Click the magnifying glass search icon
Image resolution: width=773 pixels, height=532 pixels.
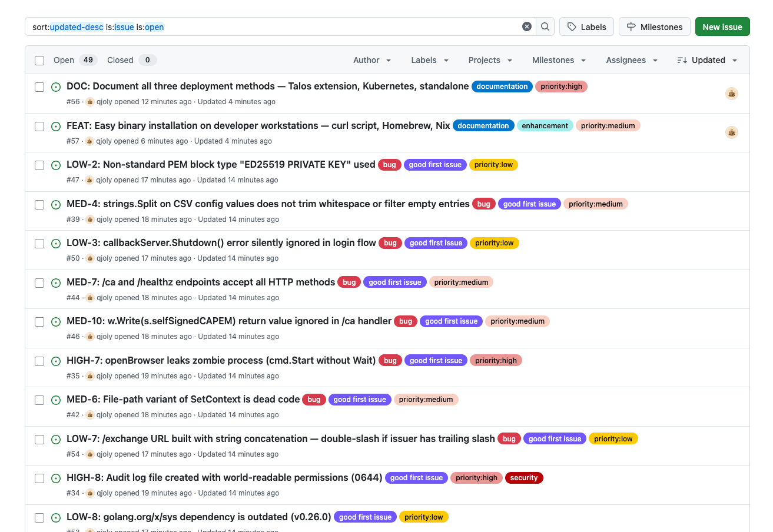(x=545, y=26)
